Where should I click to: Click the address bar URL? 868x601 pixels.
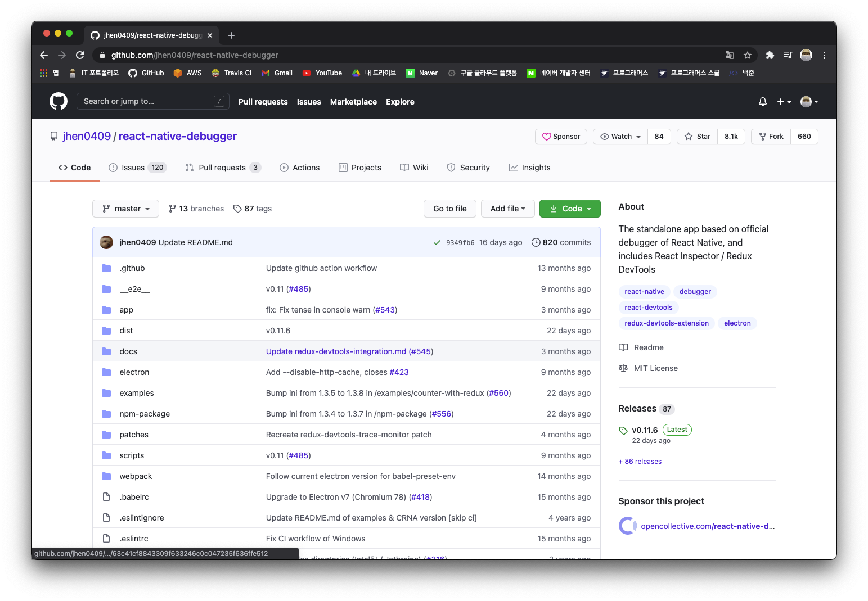(195, 55)
